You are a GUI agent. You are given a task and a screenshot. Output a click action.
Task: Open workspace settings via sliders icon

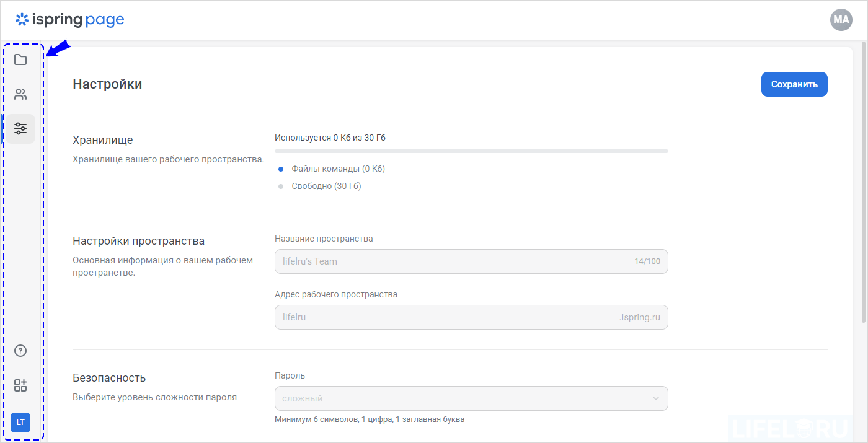pos(20,128)
